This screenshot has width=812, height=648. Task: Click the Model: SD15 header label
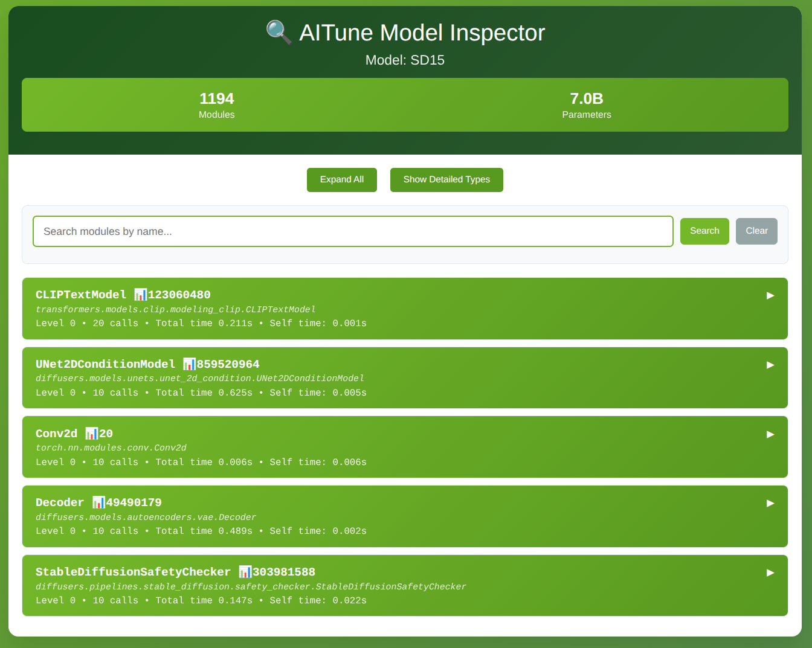pyautogui.click(x=405, y=60)
